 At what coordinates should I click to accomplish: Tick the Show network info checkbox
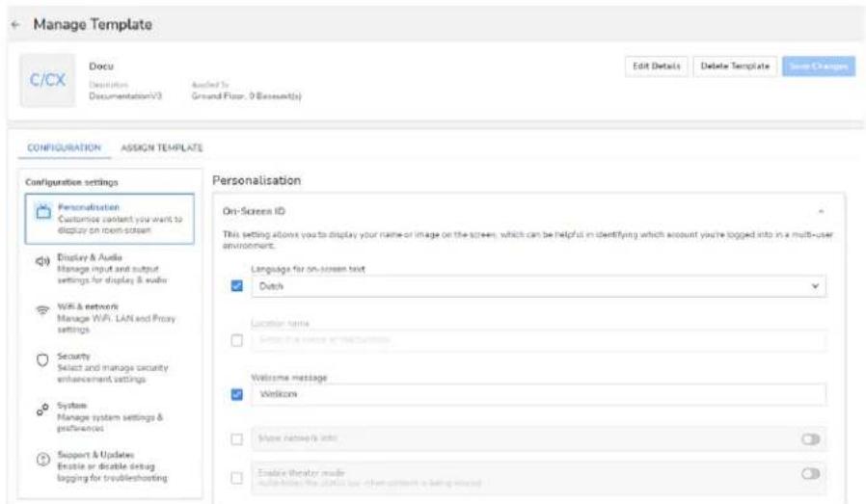[x=237, y=439]
